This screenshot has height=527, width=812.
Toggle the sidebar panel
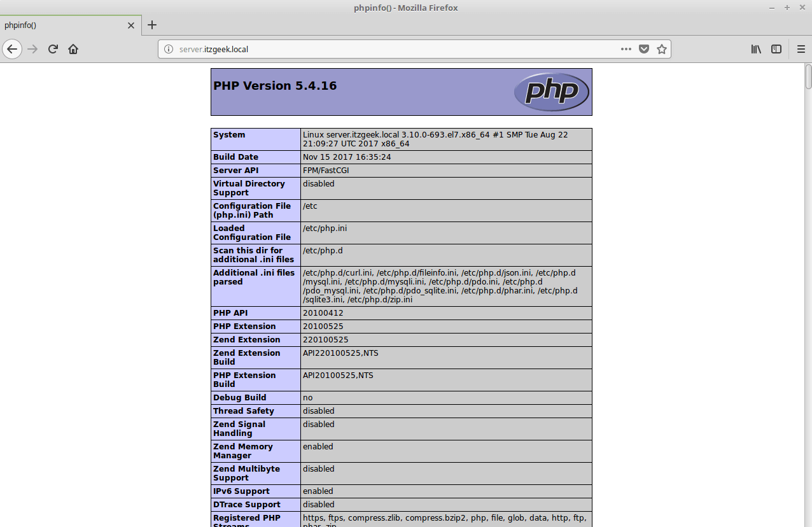click(776, 49)
